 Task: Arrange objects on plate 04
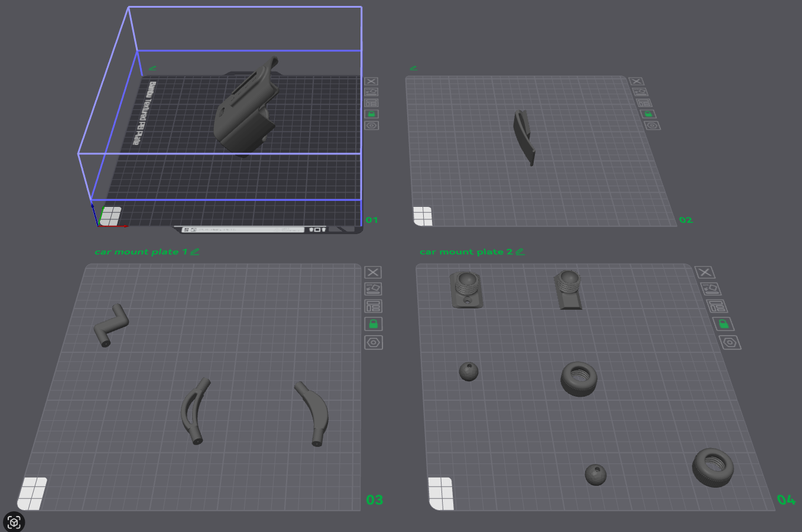pos(717,306)
